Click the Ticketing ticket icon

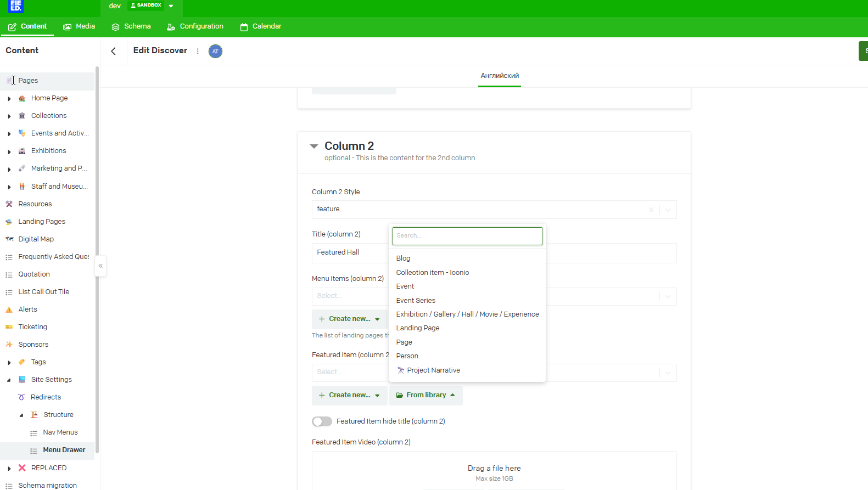coord(9,327)
